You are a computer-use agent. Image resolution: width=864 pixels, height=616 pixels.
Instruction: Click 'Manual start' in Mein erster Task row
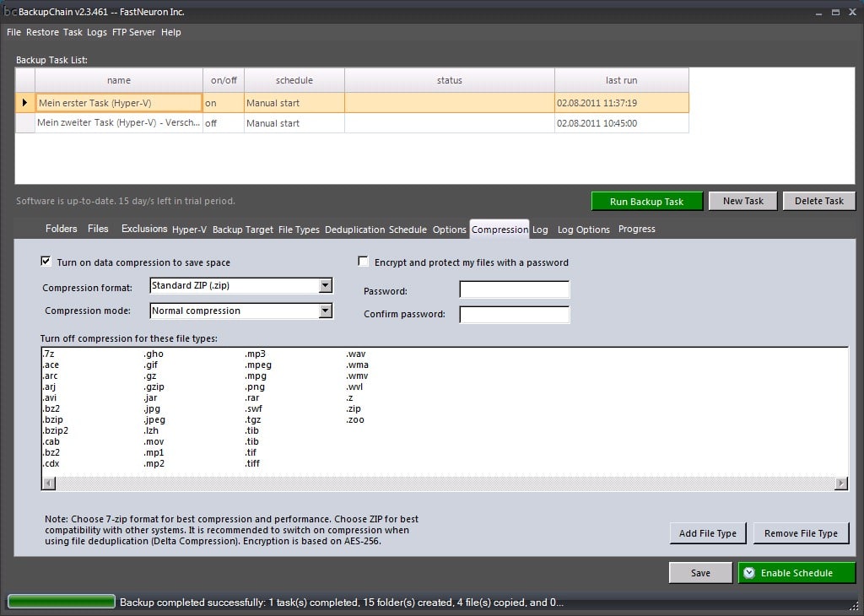click(294, 103)
